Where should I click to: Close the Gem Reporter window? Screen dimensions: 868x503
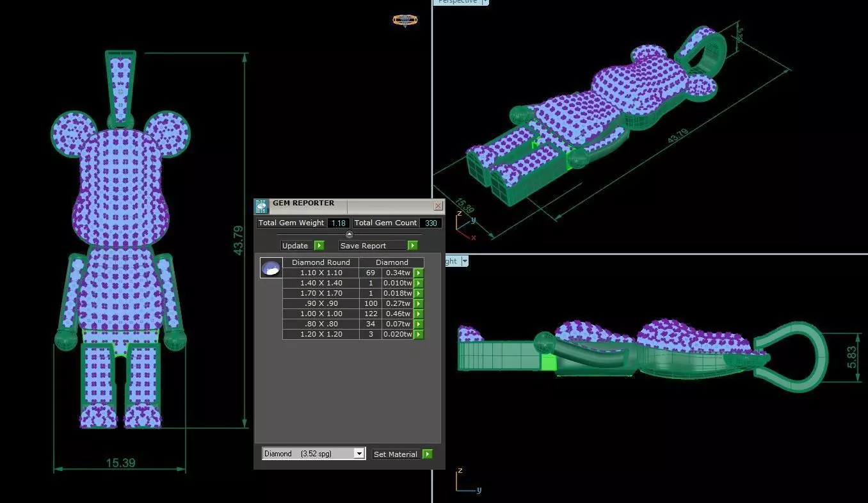click(x=438, y=205)
